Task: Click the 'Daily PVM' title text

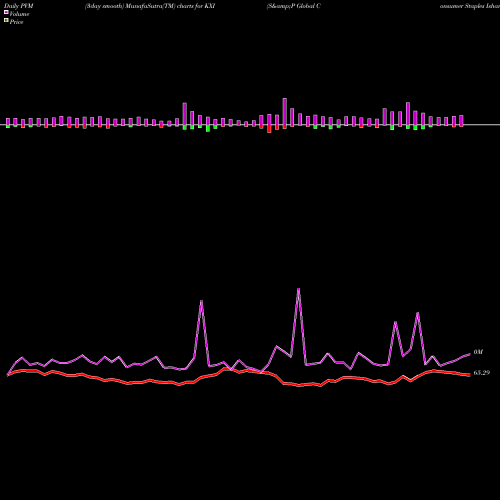Action: (x=19, y=6)
